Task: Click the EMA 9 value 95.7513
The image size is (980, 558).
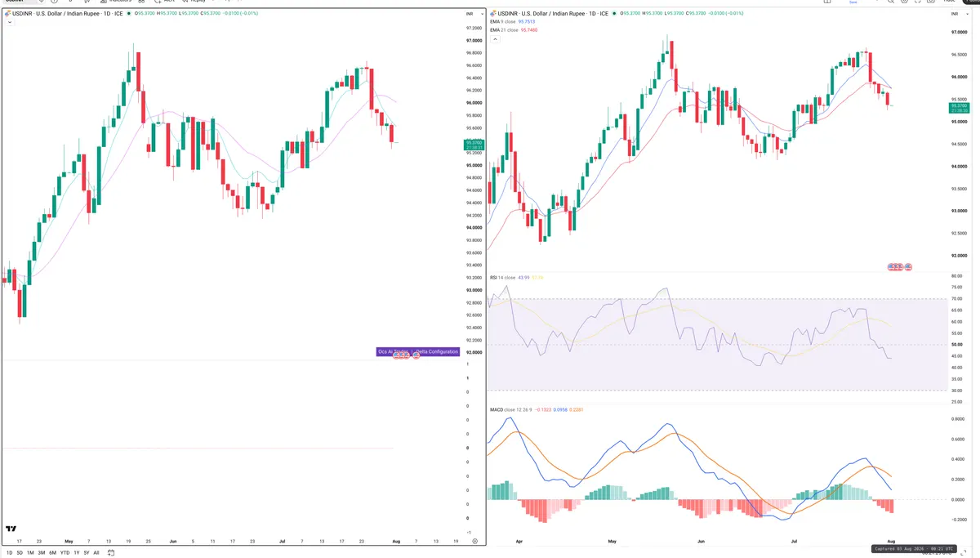Action: click(527, 21)
